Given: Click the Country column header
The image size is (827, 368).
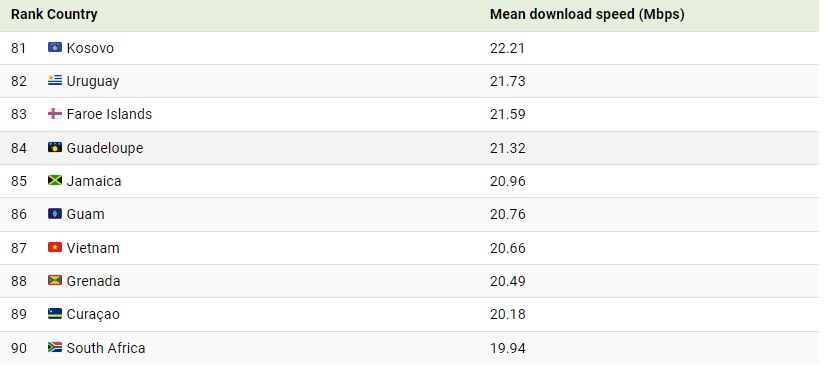Looking at the screenshot, I should [72, 15].
